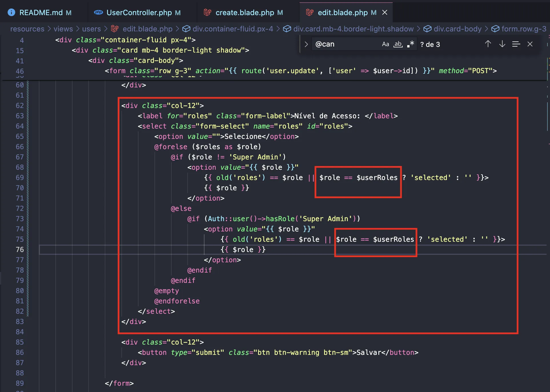Switch to create.blade.php tab

(x=244, y=13)
